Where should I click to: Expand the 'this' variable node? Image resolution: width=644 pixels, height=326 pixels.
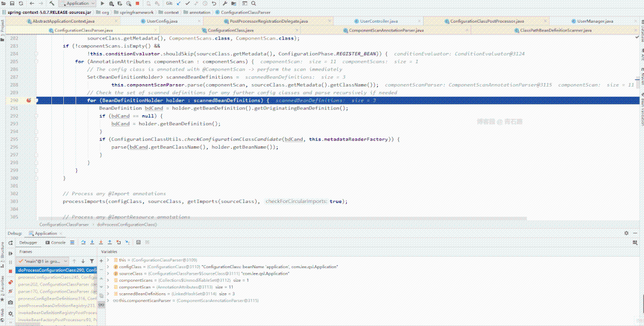108,260
